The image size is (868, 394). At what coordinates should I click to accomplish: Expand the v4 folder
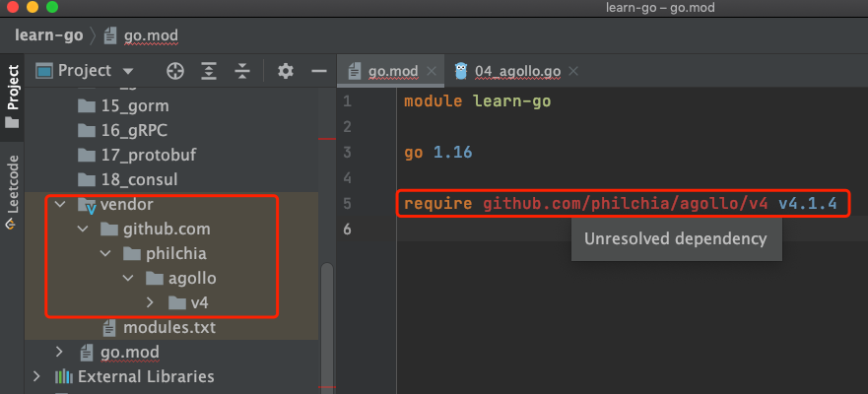tap(150, 303)
